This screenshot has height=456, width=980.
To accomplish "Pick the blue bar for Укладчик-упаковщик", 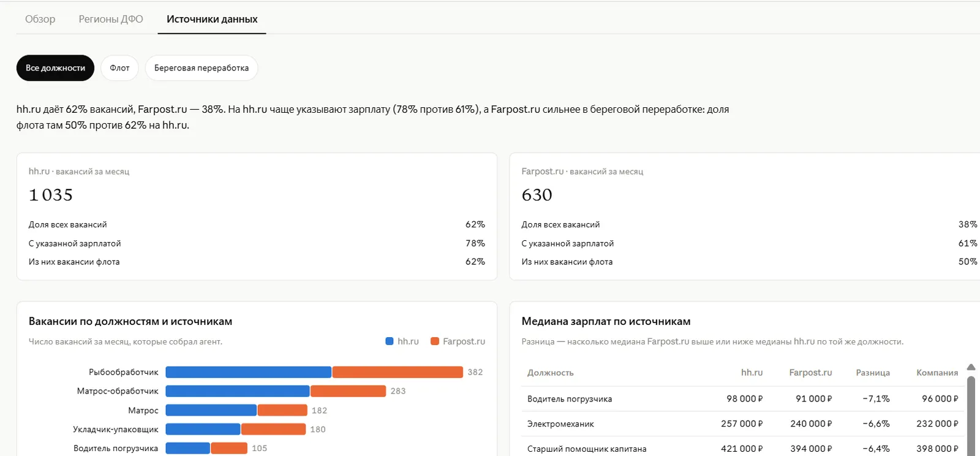I will (203, 429).
